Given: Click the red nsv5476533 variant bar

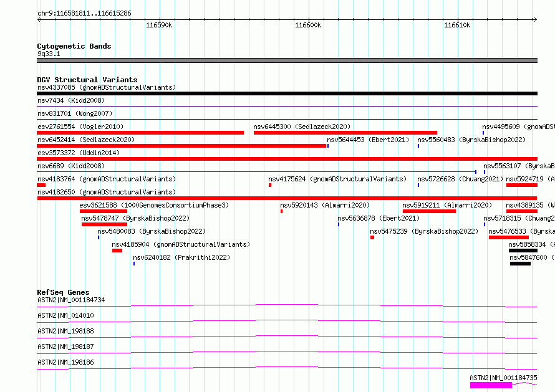Looking at the screenshot, I should coord(509,237).
